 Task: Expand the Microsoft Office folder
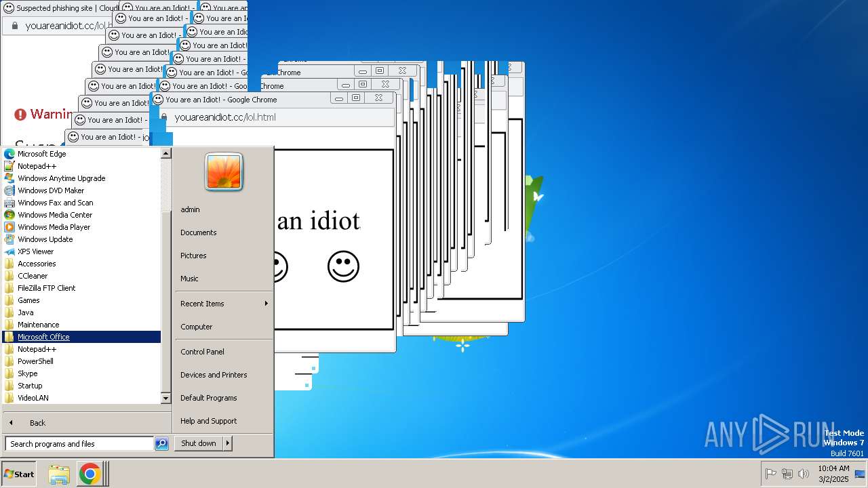(81, 337)
